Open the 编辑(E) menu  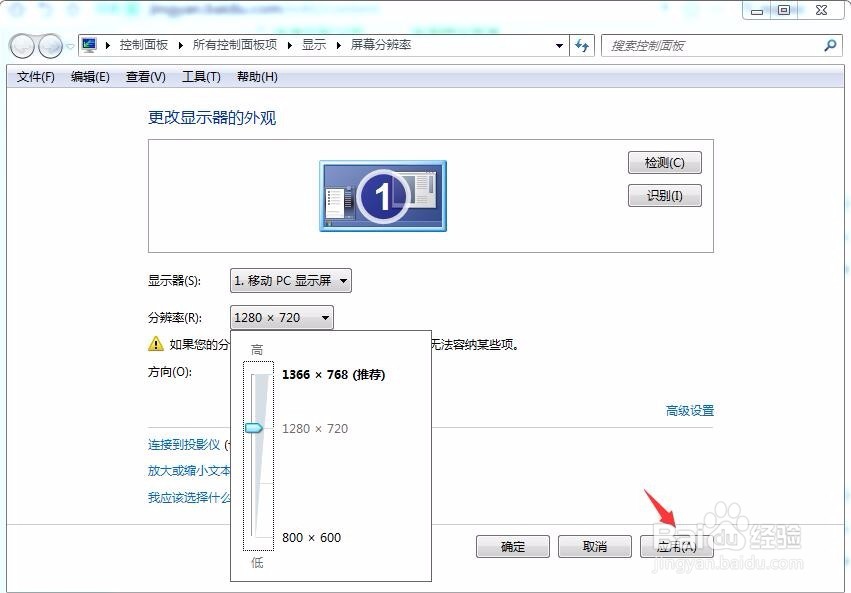90,77
